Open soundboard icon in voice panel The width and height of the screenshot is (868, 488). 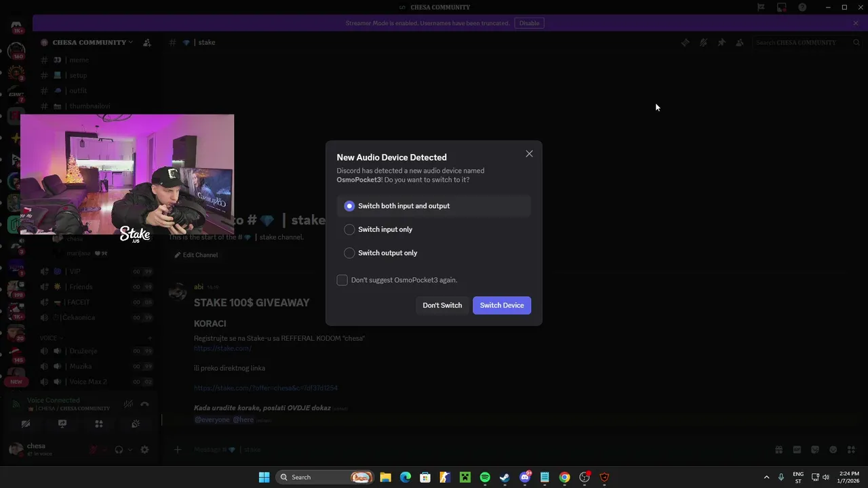tap(136, 424)
